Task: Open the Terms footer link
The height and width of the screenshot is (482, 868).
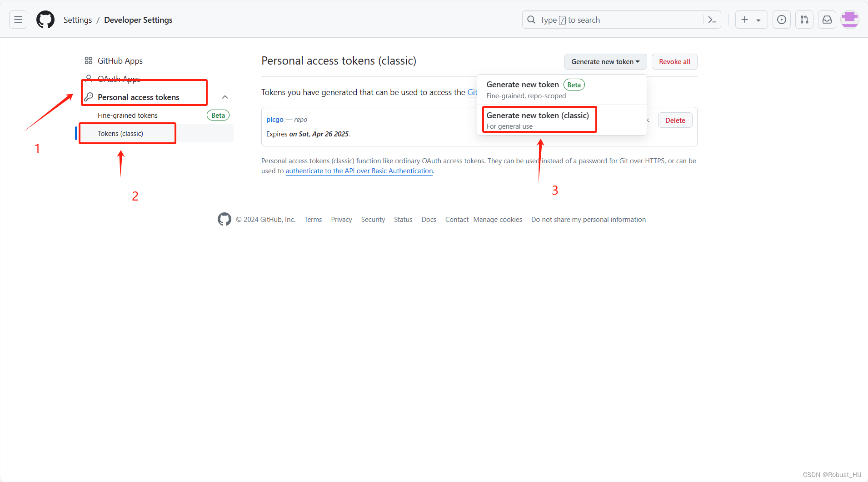Action: 313,220
